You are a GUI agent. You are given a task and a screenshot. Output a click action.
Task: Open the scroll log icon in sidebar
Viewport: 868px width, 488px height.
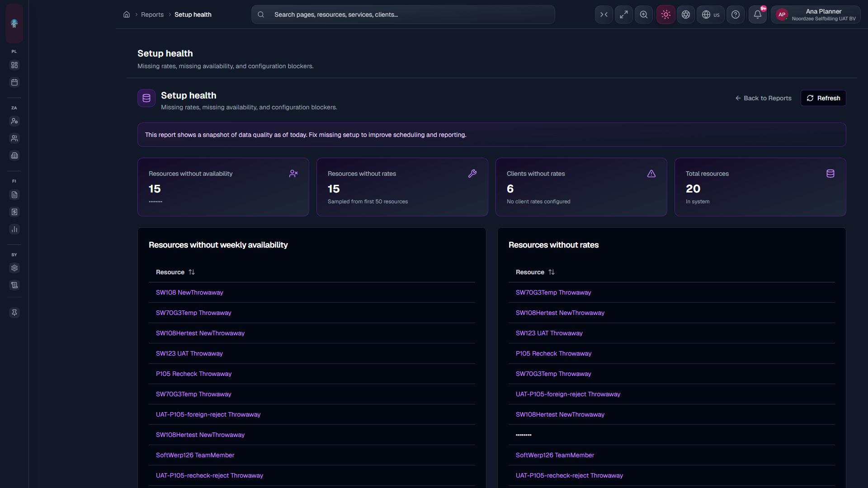(14, 285)
